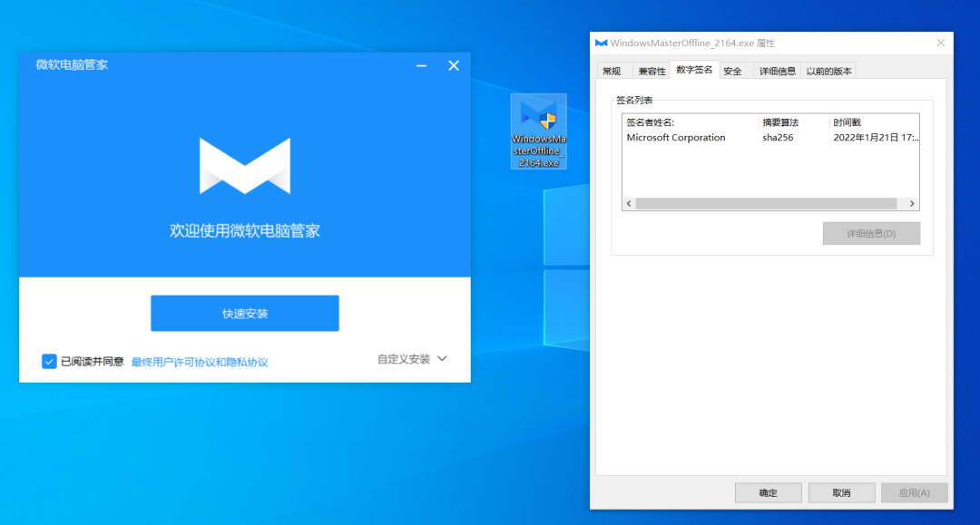The image size is (980, 525).
Task: Click the signature list horizontal scrollbar thumb
Action: (766, 203)
